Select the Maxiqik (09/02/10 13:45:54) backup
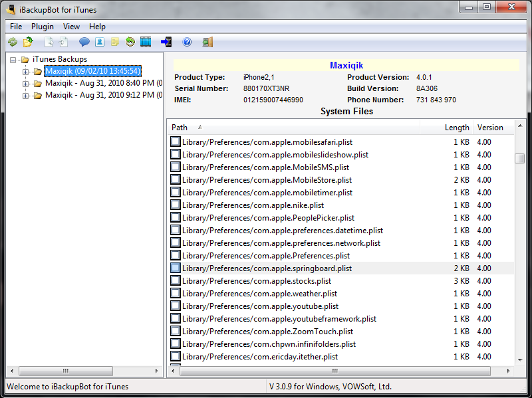Screen dimensions: 532x398 tap(92, 71)
